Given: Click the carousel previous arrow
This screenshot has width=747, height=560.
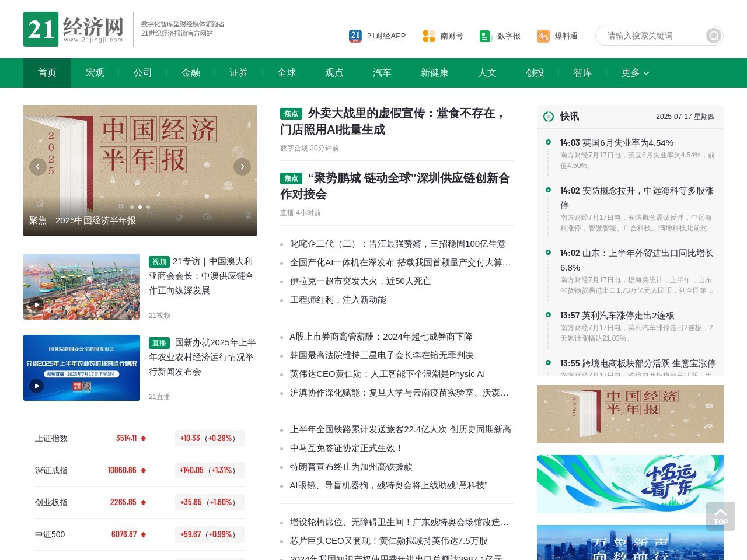Looking at the screenshot, I should tap(38, 167).
